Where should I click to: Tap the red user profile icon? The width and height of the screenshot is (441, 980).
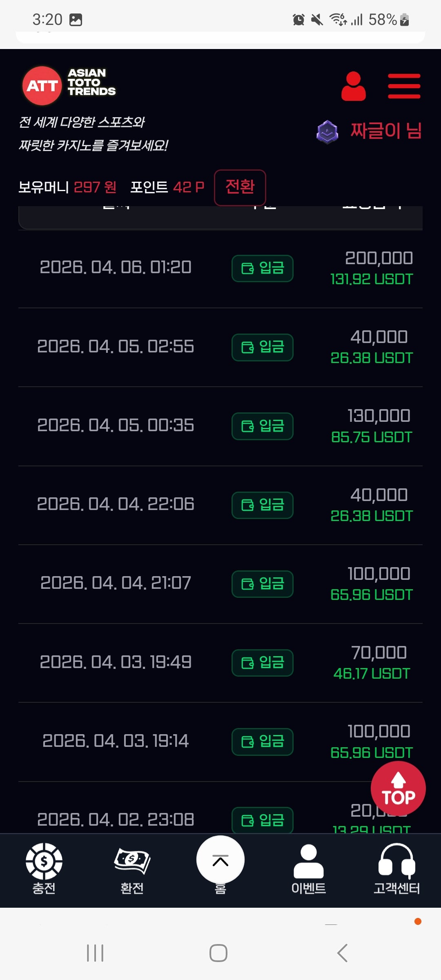(353, 86)
